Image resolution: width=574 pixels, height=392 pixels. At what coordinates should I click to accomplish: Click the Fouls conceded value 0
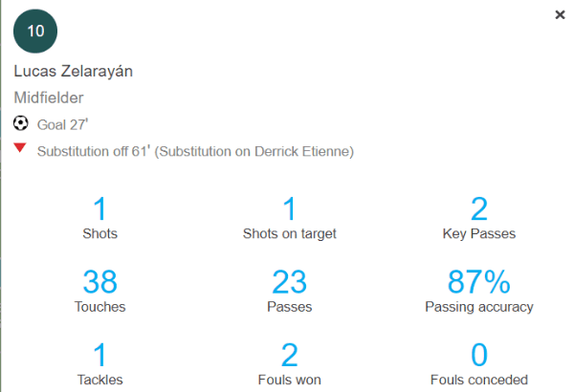pyautogui.click(x=480, y=357)
